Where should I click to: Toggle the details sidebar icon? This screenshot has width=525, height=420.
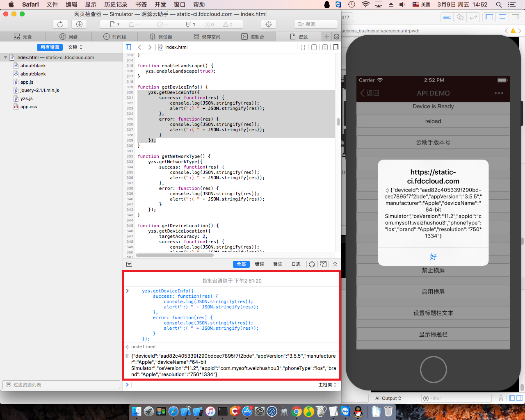tap(336, 47)
